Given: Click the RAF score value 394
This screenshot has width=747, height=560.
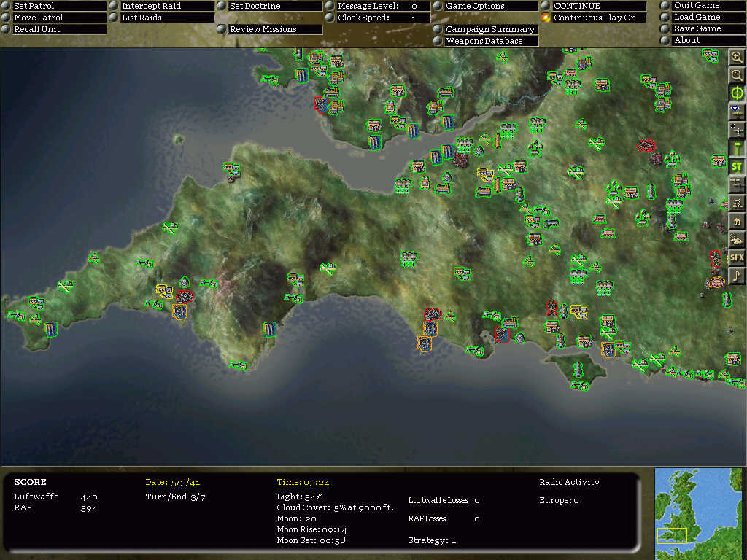Looking at the screenshot, I should coord(88,508).
